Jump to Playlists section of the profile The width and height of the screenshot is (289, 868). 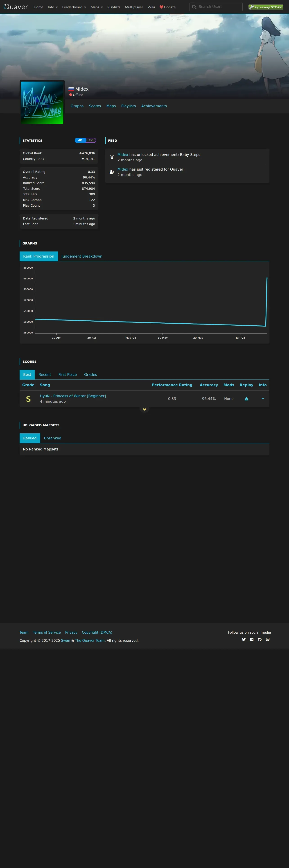(129, 106)
